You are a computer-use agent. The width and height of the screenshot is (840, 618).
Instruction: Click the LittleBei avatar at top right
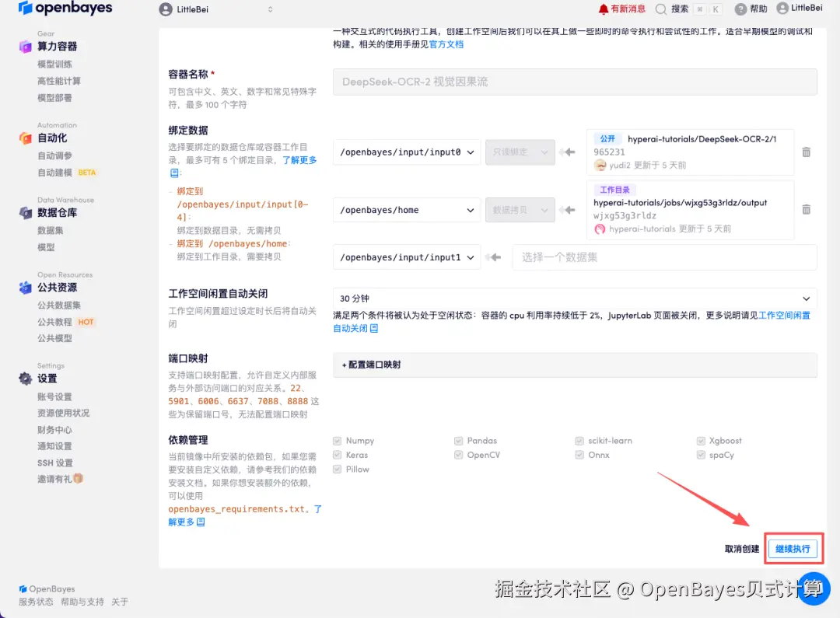pos(782,8)
